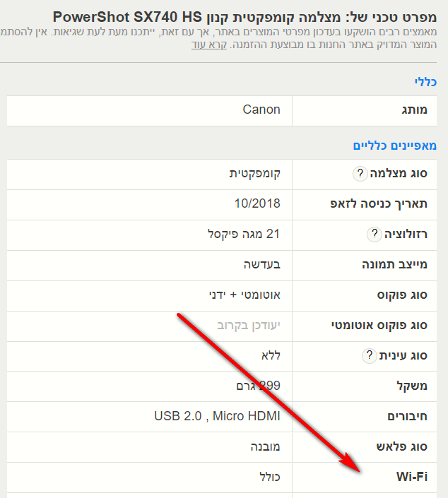Click the help icon next to 'סוג מצלמה'
The width and height of the screenshot is (448, 498).
[x=360, y=174]
